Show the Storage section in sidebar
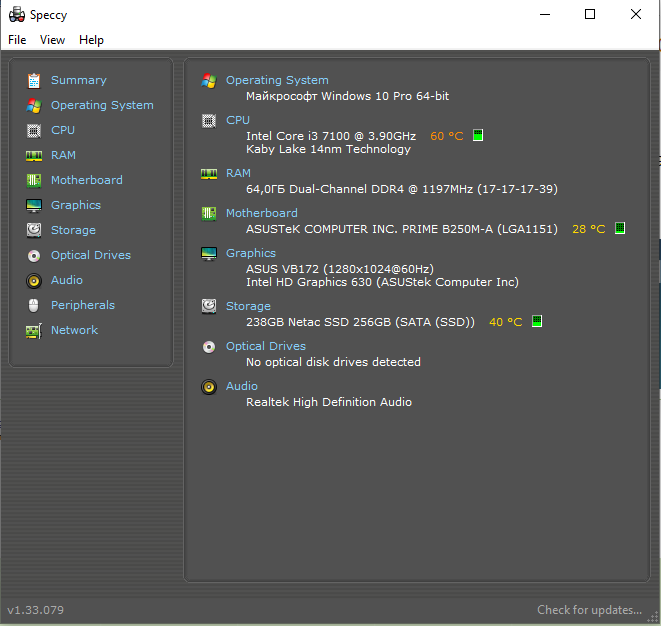 (x=73, y=230)
